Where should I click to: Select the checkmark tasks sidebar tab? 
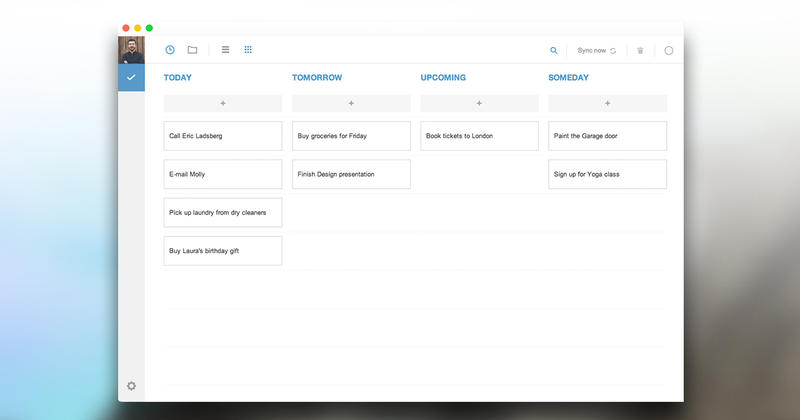coord(131,78)
